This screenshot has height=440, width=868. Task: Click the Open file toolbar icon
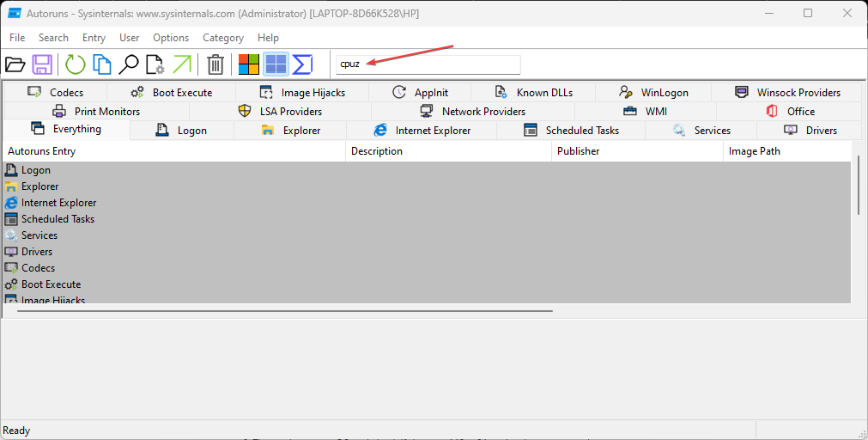pos(15,64)
